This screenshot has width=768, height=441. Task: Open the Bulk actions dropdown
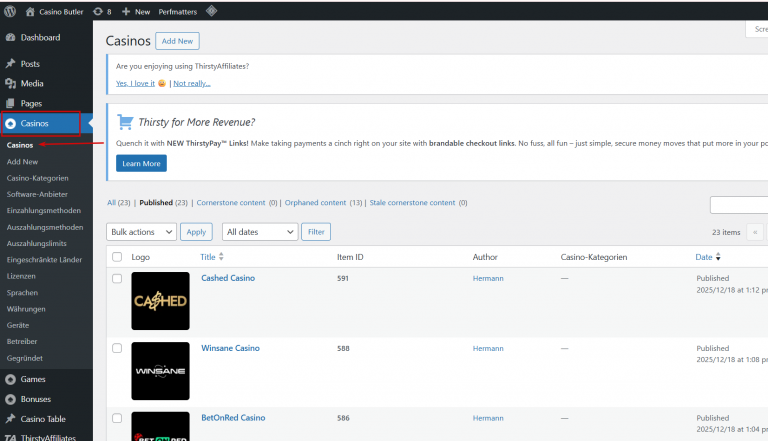(141, 232)
